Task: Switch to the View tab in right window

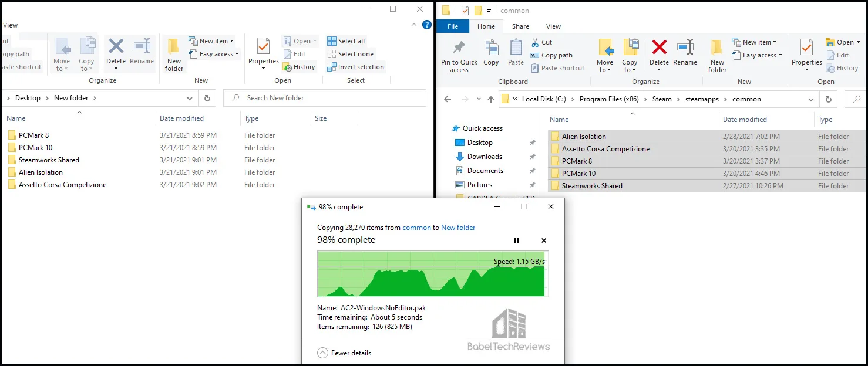Action: click(x=553, y=26)
